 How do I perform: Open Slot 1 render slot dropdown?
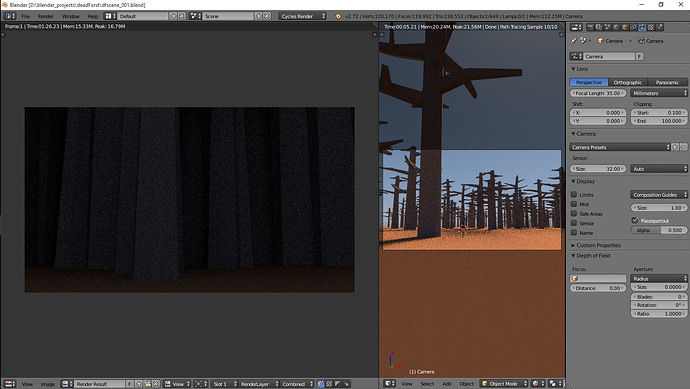pyautogui.click(x=224, y=384)
